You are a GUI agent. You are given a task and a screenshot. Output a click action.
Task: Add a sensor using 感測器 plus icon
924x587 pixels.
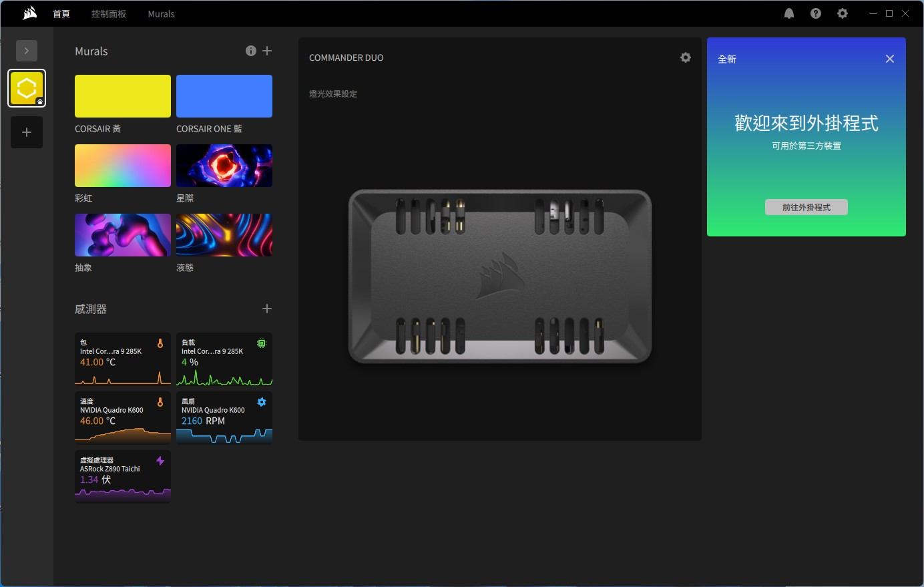pos(267,309)
